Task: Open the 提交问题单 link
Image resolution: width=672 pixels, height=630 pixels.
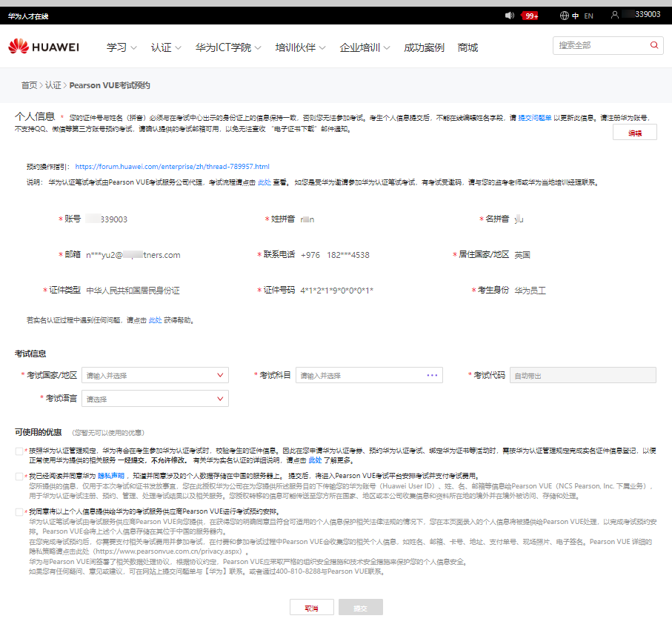Action: click(534, 118)
